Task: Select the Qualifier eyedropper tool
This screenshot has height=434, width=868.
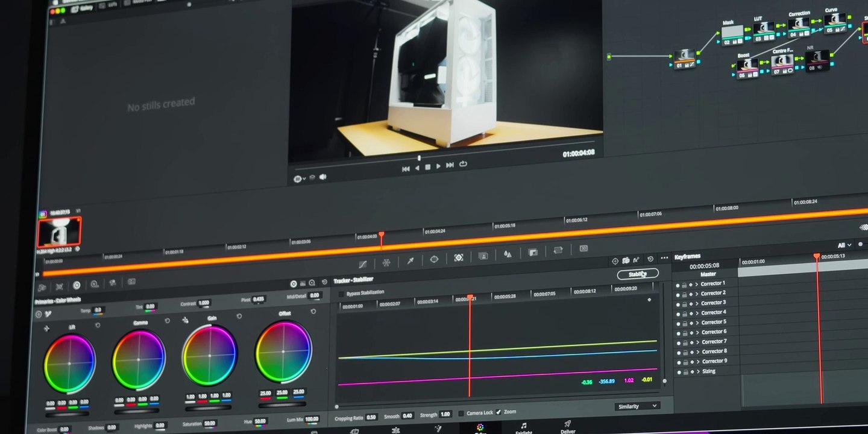Action: click(410, 260)
